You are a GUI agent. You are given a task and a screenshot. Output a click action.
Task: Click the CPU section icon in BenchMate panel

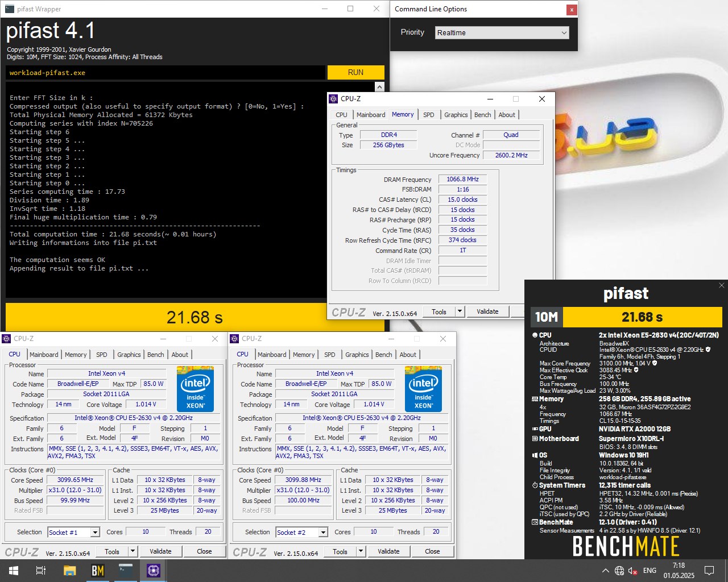535,335
